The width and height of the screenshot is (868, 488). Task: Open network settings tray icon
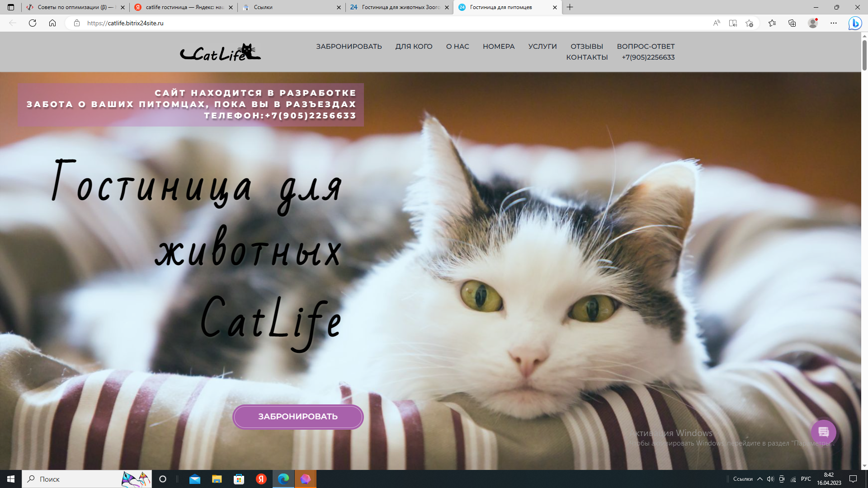793,479
